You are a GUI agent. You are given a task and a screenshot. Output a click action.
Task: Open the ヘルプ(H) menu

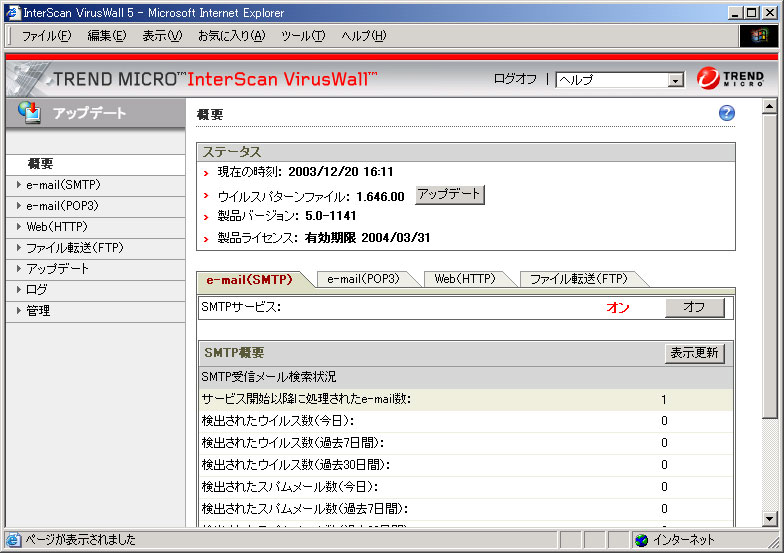click(364, 36)
